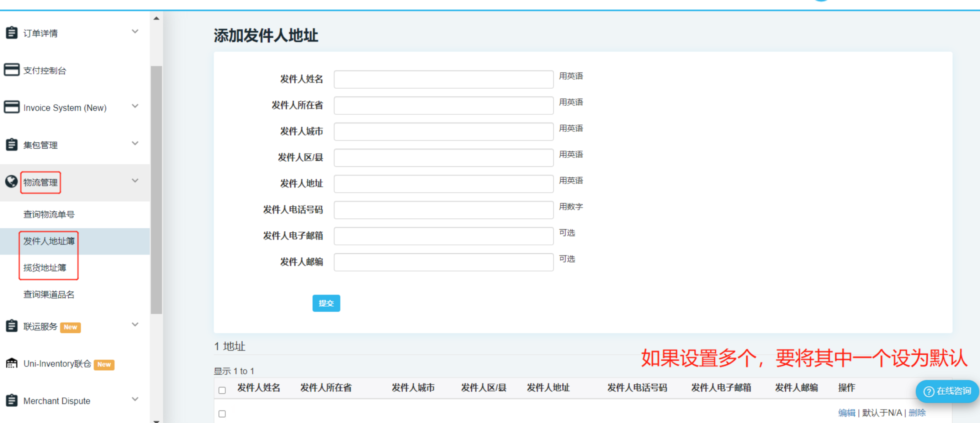Open the 在线咨询 chat button
Screen dimensions: 980x423
pyautogui.click(x=947, y=391)
